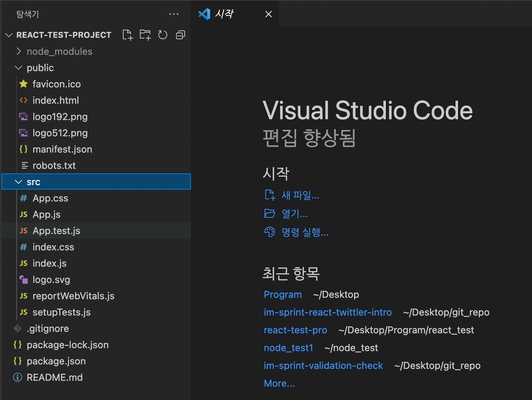Select favicon.ico file name
This screenshot has height=400, width=532.
[57, 84]
